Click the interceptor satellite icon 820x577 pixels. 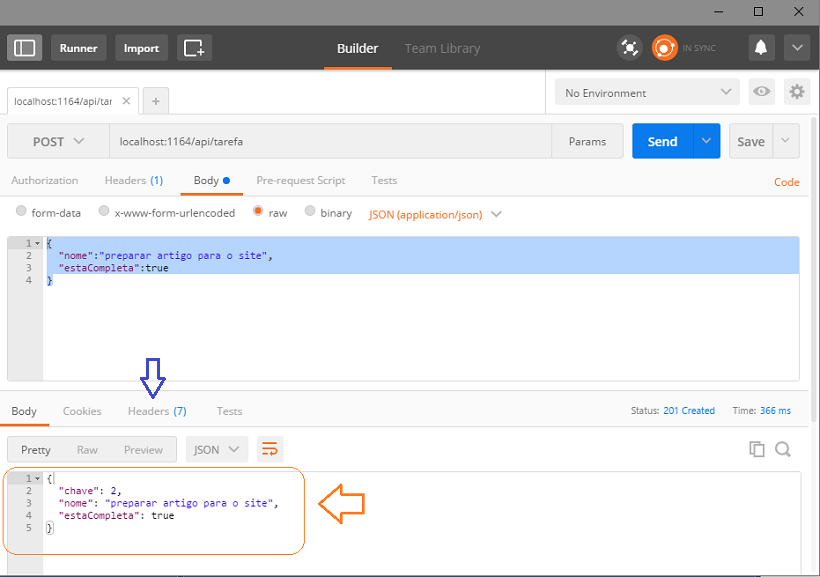coord(629,48)
